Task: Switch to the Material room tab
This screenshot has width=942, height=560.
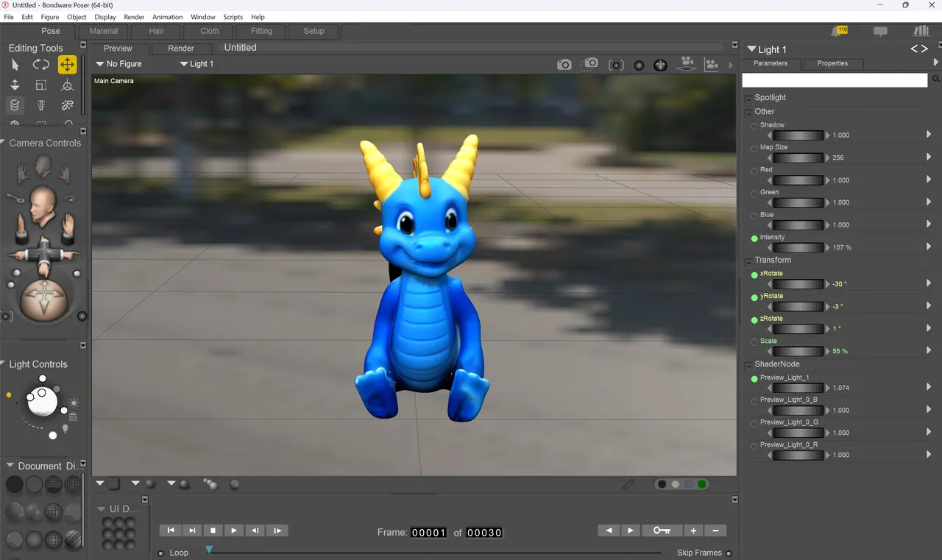Action: coord(104,31)
